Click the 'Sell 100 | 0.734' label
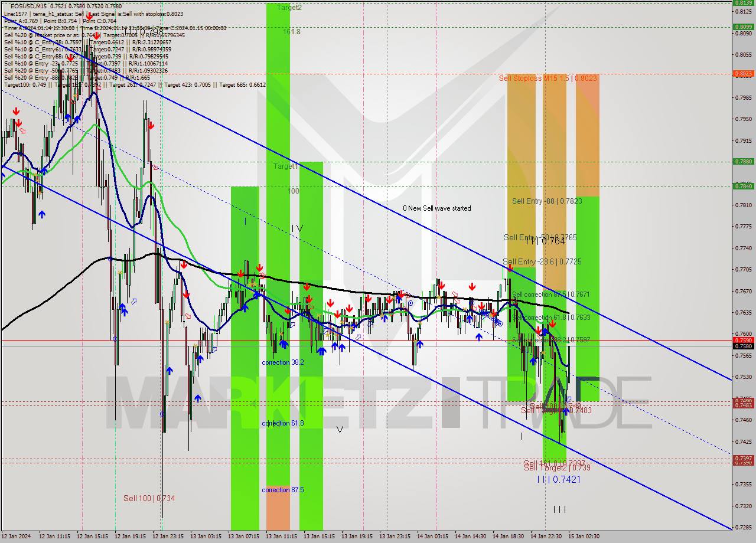The image size is (756, 543). [149, 498]
